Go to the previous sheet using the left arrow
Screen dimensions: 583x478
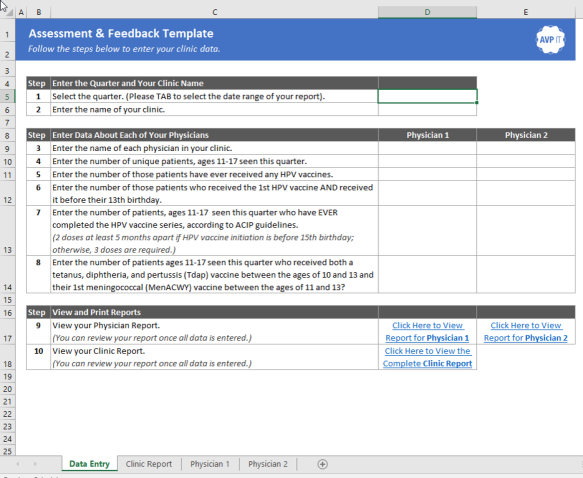click(x=17, y=464)
